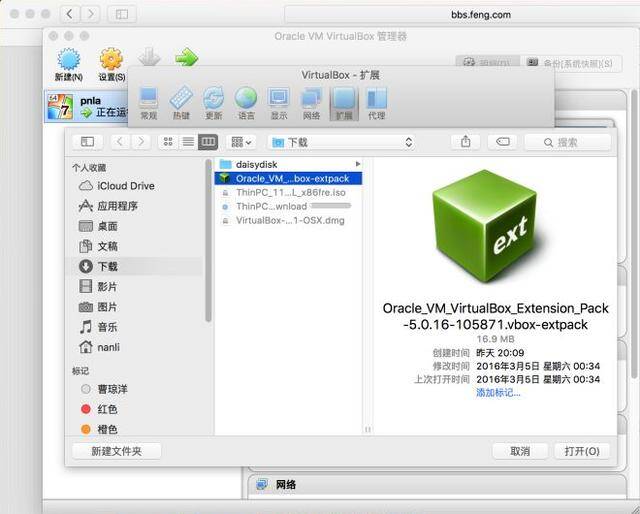Select the Proxy (代理) preferences tab
The image size is (640, 514).
[376, 104]
